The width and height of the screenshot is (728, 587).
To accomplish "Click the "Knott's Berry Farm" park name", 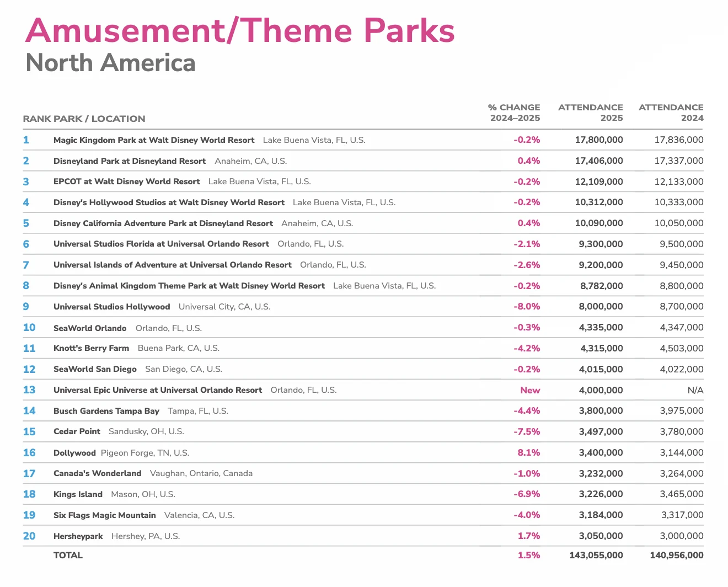I will 91,348.
